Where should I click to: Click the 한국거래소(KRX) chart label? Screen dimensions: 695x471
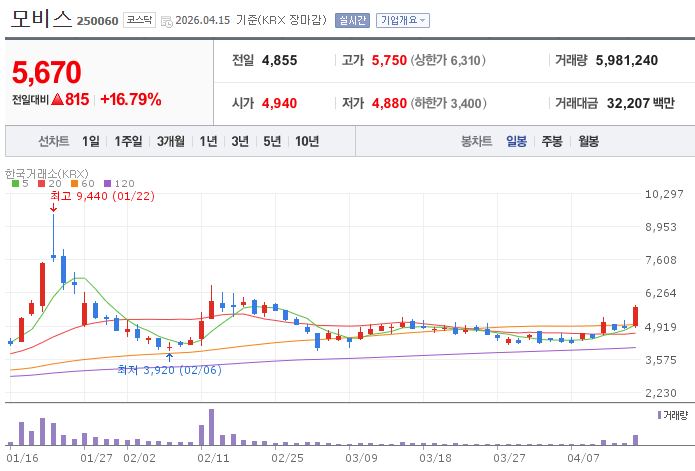47,173
